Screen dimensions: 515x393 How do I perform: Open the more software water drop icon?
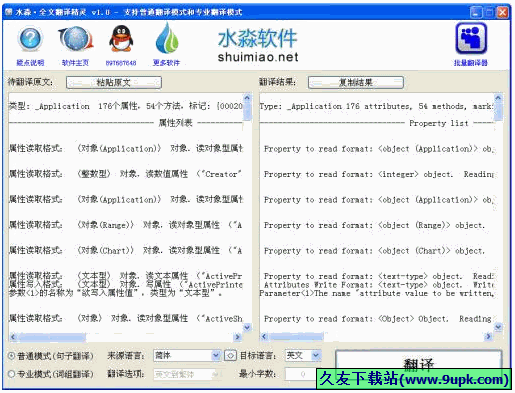coord(166,39)
